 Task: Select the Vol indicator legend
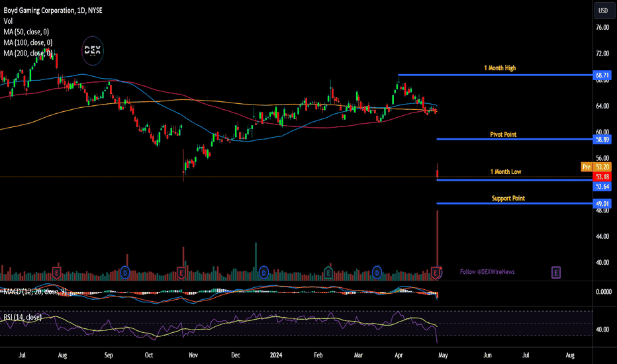[8, 21]
